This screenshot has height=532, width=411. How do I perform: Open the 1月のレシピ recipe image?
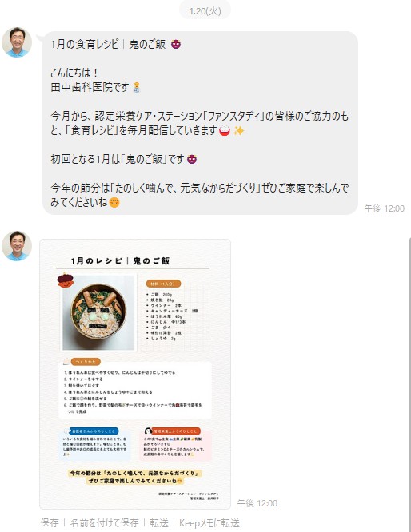(135, 374)
